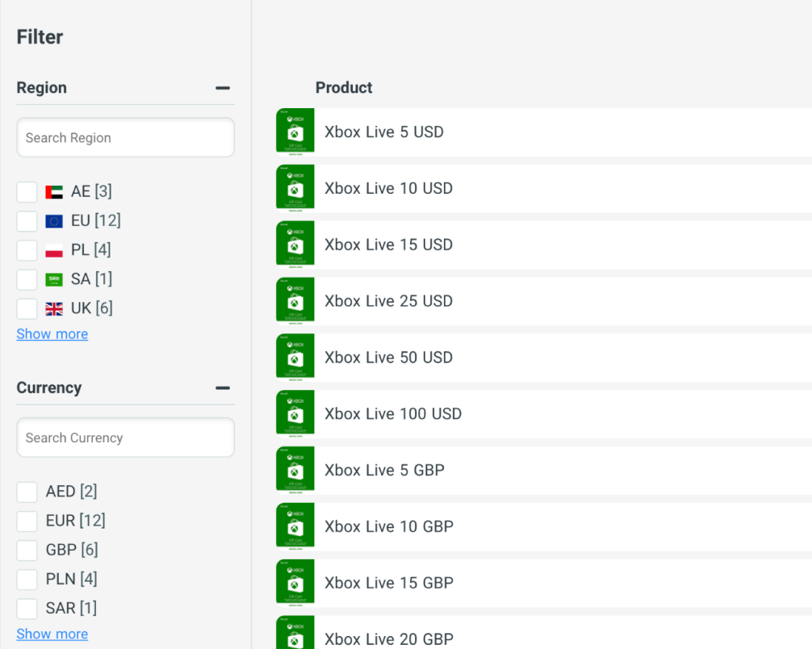
Task: Select the Xbox Live 5 GBP product name
Action: point(385,471)
